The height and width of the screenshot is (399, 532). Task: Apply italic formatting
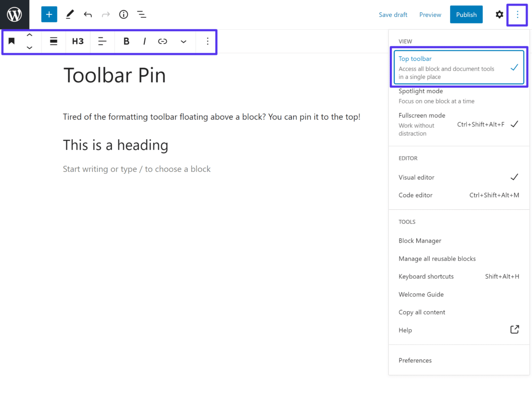click(144, 41)
